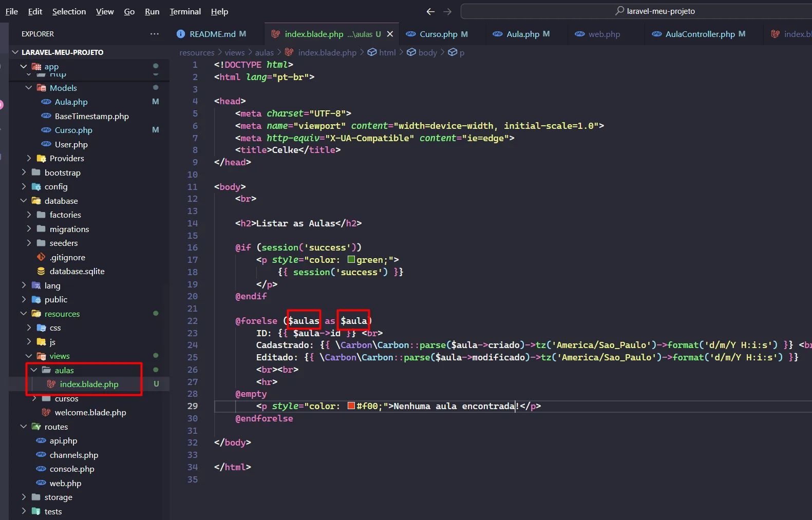Close the index.blade.php editor tab
The height and width of the screenshot is (520, 812).
tap(390, 34)
